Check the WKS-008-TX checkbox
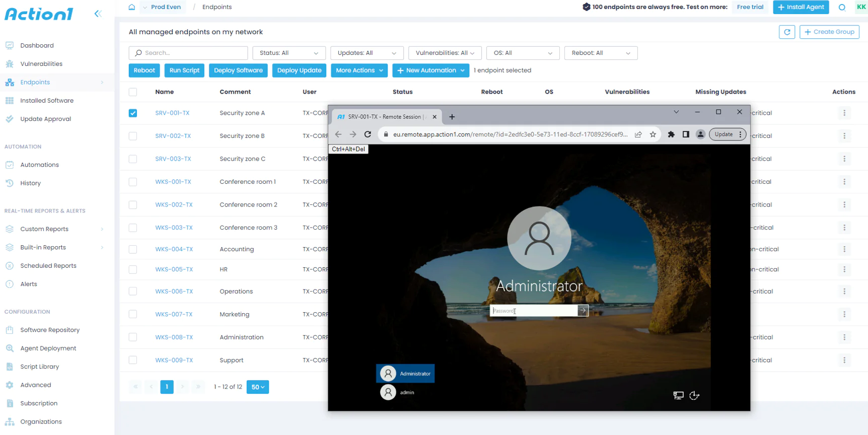 133,337
